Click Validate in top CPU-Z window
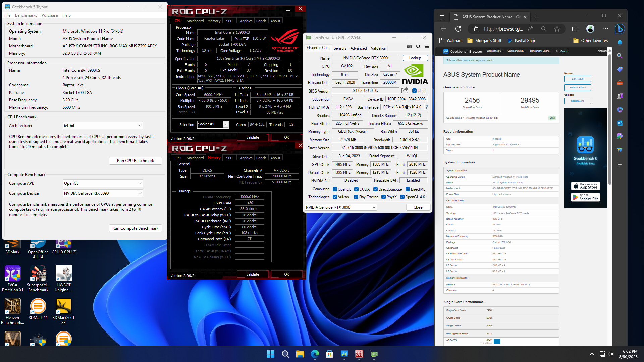The width and height of the screenshot is (644, 362). (253, 137)
